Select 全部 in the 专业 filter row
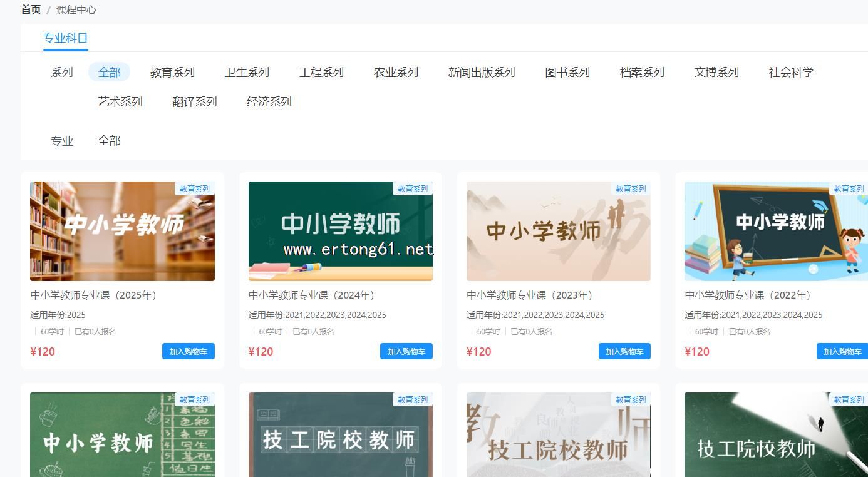 [109, 141]
